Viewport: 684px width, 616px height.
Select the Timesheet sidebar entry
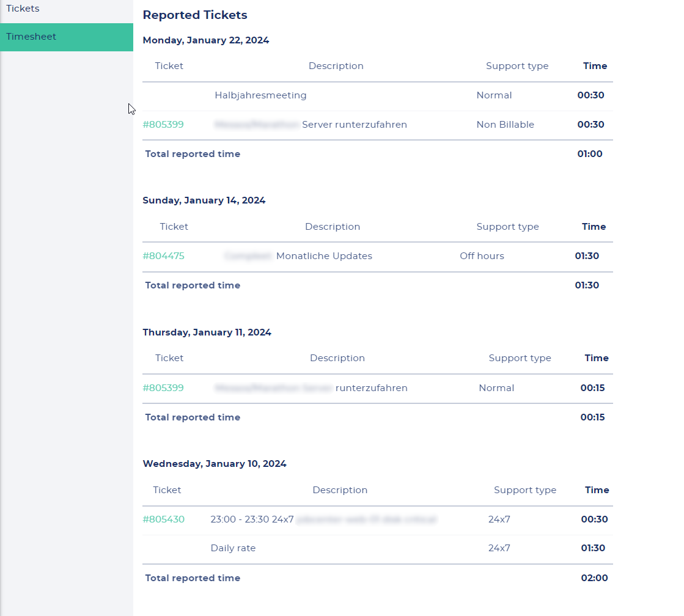pyautogui.click(x=31, y=37)
